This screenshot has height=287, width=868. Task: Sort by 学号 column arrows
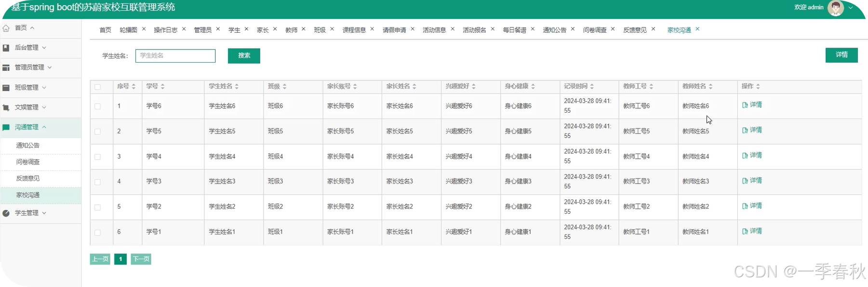tap(162, 86)
